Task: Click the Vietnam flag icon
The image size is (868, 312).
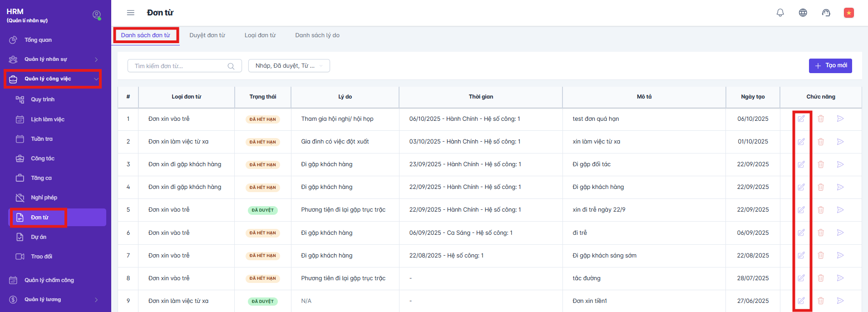Action: tap(848, 13)
